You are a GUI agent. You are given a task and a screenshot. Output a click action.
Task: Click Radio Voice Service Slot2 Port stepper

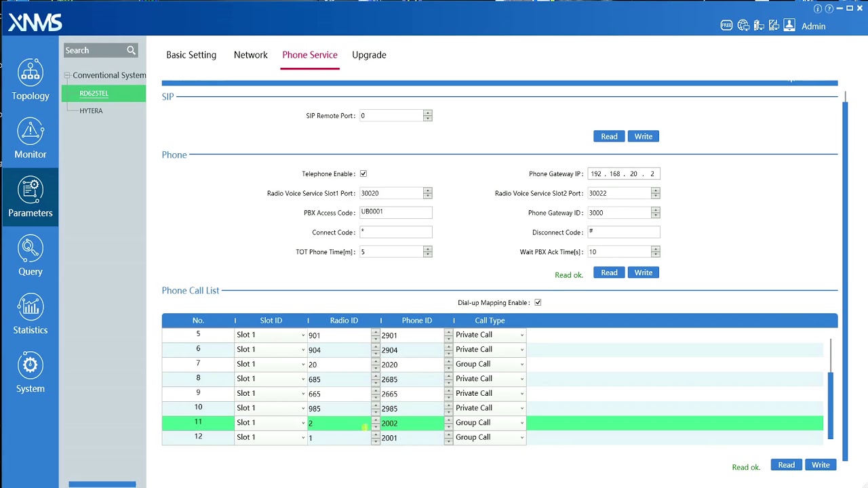coord(655,193)
